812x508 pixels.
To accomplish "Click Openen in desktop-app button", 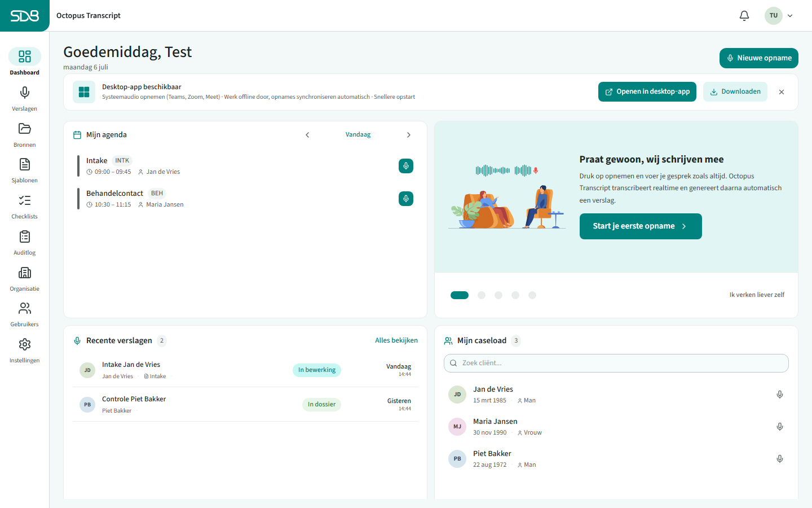I will click(647, 91).
